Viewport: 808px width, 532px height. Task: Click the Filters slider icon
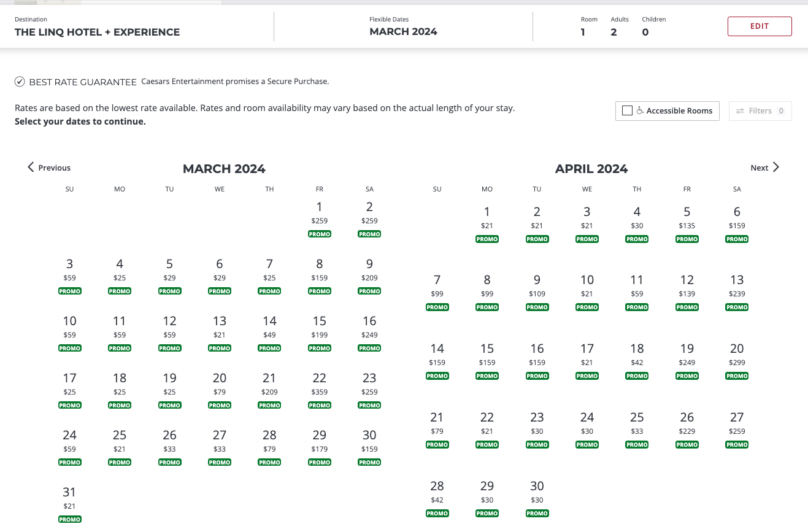(740, 111)
